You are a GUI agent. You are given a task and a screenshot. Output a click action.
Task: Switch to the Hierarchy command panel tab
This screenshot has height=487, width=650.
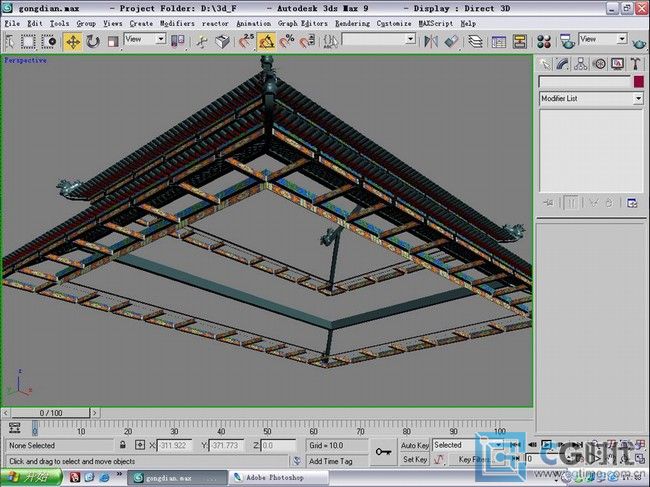coord(581,64)
